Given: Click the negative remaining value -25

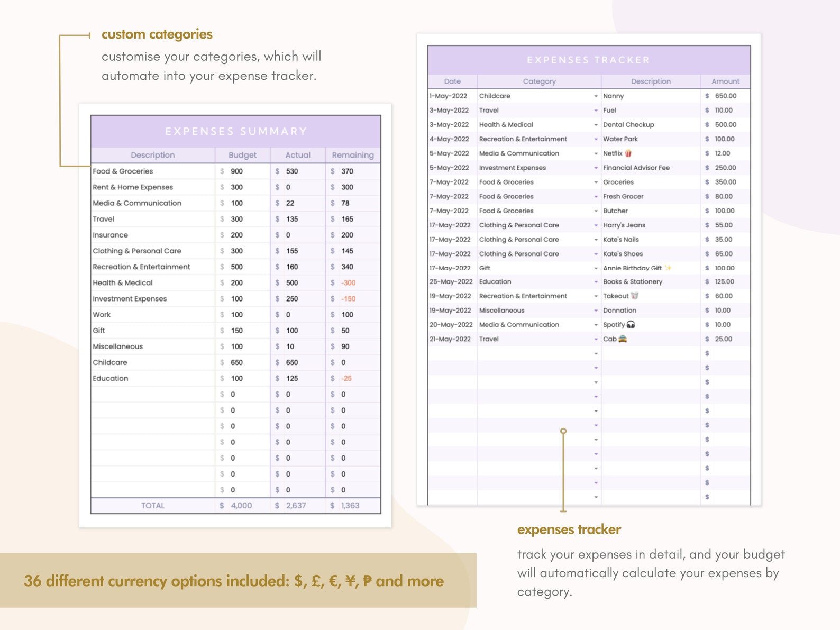Looking at the screenshot, I should [346, 379].
